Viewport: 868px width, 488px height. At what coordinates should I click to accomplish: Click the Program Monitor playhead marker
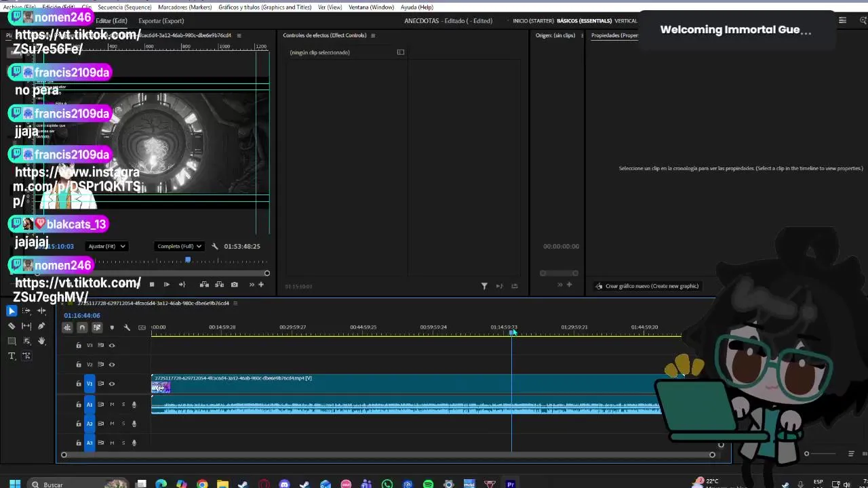pyautogui.click(x=188, y=260)
